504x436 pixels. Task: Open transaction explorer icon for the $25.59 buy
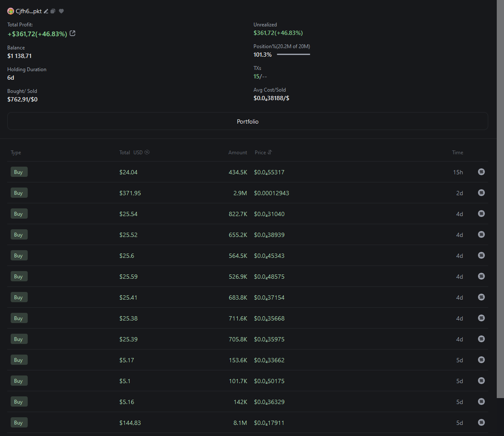point(481,276)
